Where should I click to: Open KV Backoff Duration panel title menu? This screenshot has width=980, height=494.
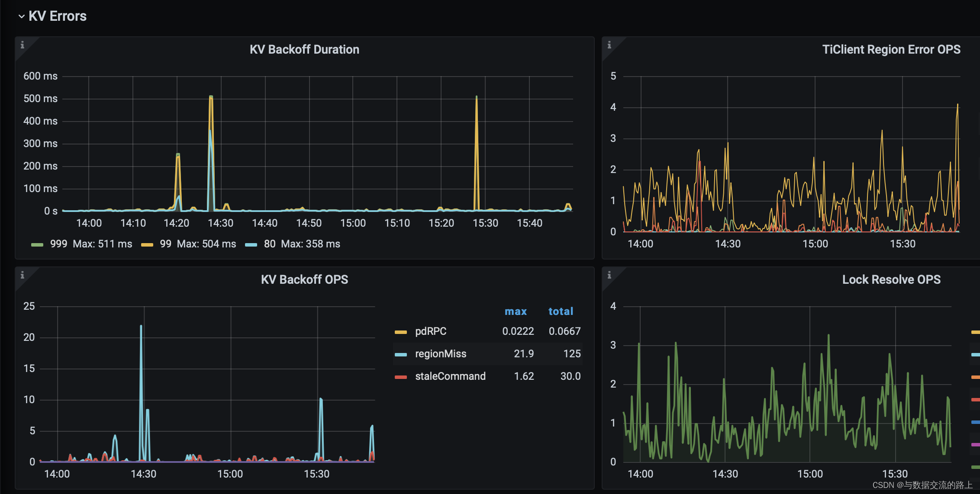tap(304, 49)
